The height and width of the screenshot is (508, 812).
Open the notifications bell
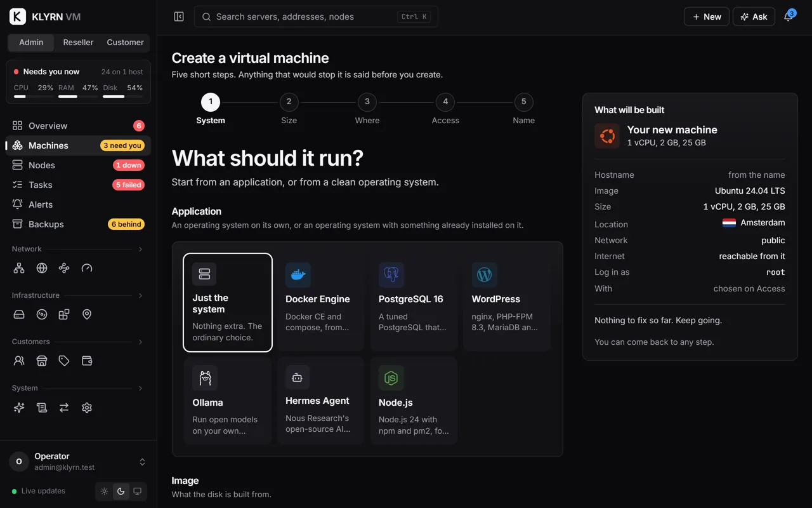(789, 17)
